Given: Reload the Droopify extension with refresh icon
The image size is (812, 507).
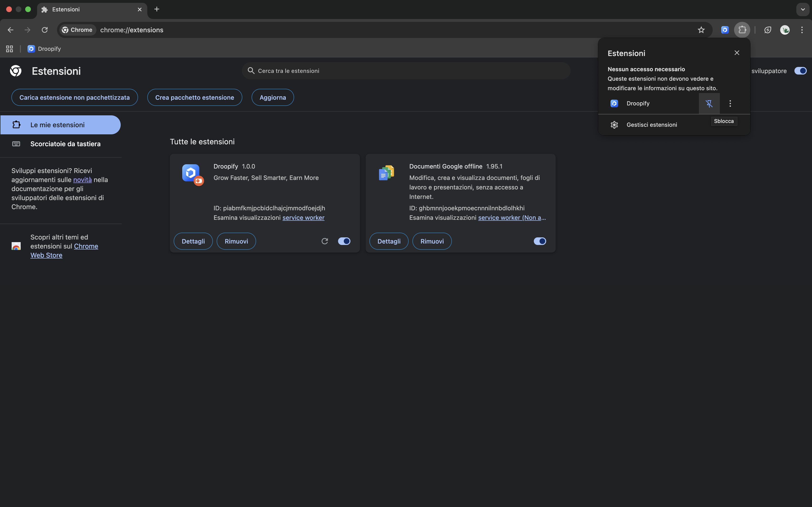Looking at the screenshot, I should click(325, 241).
